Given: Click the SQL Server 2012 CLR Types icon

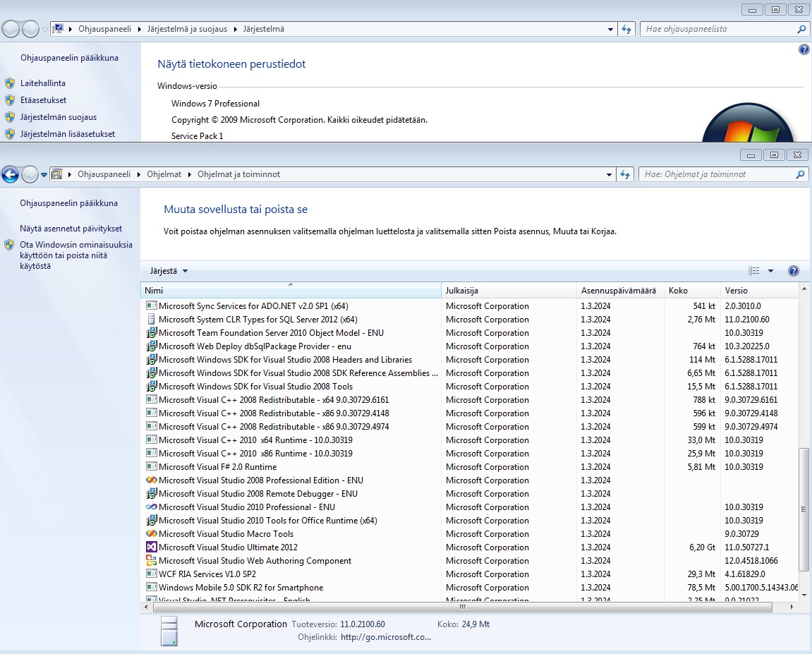Looking at the screenshot, I should click(151, 320).
